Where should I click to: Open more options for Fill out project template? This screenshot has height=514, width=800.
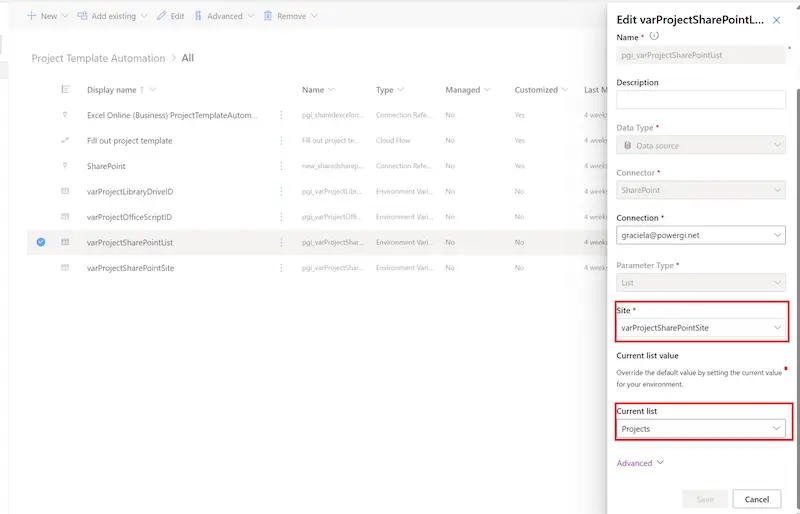(x=281, y=141)
